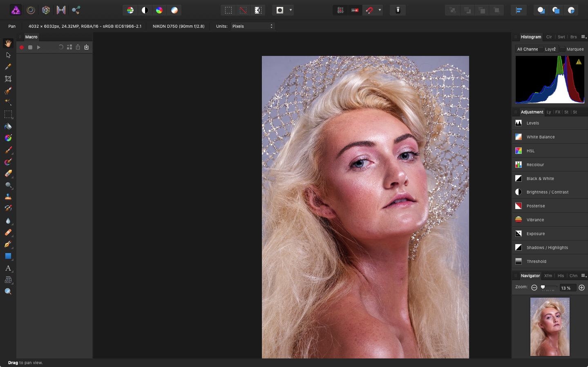Toggle Quick Mask in the toolbar
The width and height of the screenshot is (588, 367).
click(280, 10)
